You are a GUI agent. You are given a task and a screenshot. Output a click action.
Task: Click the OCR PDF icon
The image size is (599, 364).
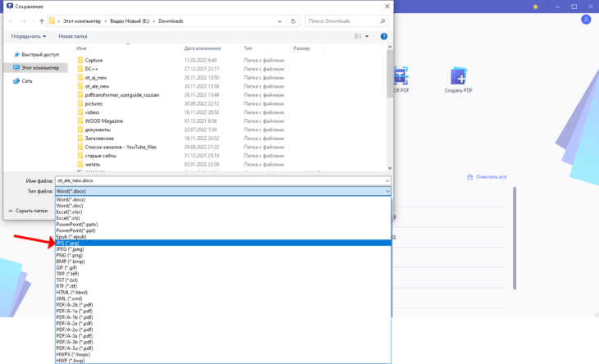[402, 77]
